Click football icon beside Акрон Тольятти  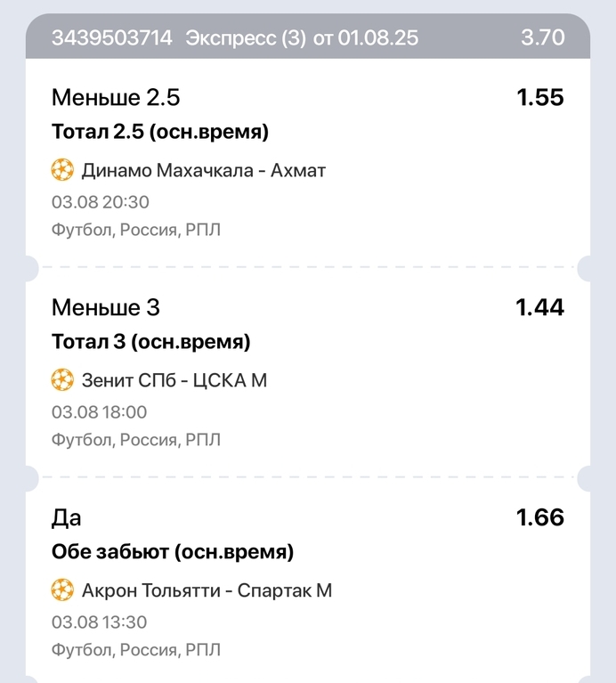pos(62,589)
